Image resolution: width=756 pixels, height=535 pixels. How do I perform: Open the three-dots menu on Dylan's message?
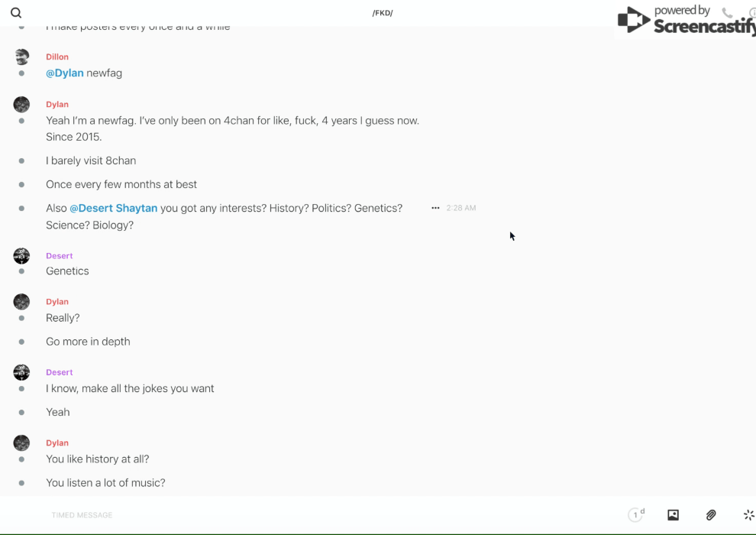click(x=435, y=208)
